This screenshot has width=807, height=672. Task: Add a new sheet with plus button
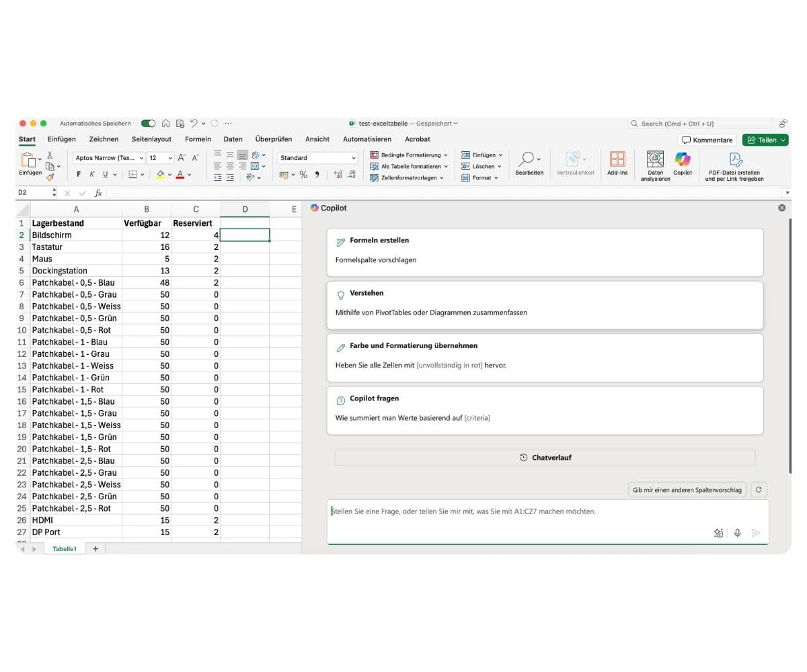coord(95,549)
